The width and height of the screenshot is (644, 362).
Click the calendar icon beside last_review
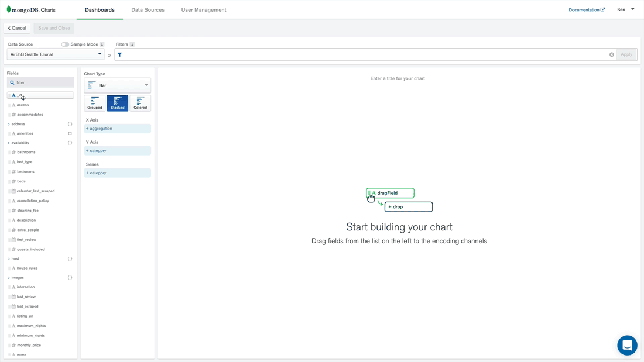coord(13,297)
